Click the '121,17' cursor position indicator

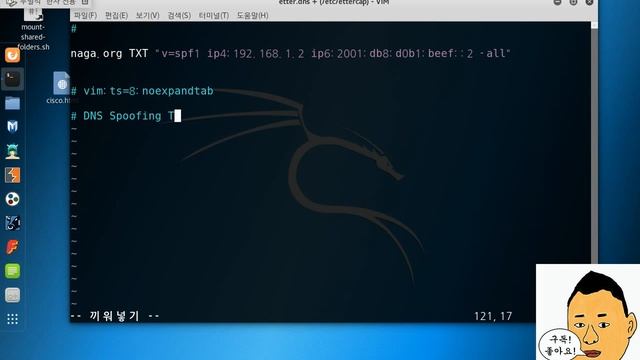[493, 316]
